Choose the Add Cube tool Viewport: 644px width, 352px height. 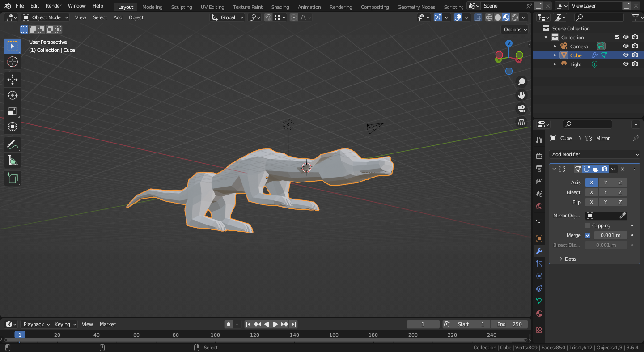tap(13, 178)
